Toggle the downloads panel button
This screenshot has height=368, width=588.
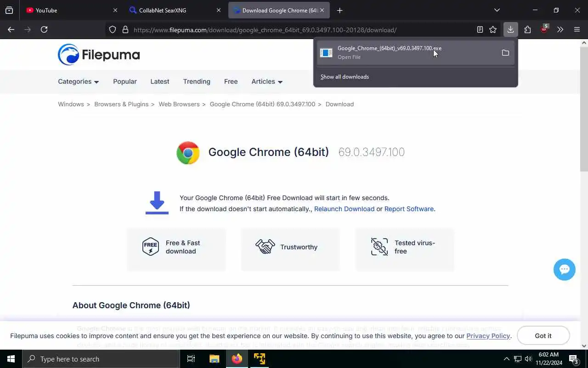pos(510,29)
